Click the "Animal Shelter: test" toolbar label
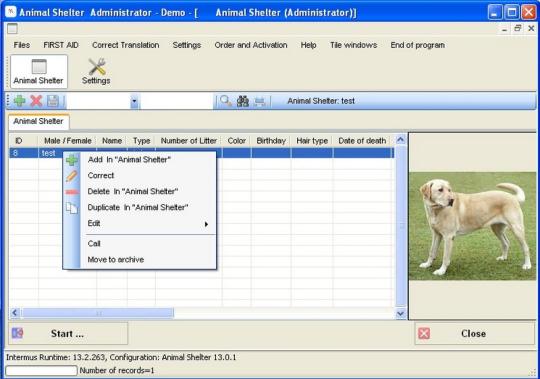Image resolution: width=540 pixels, height=379 pixels. tap(321, 101)
